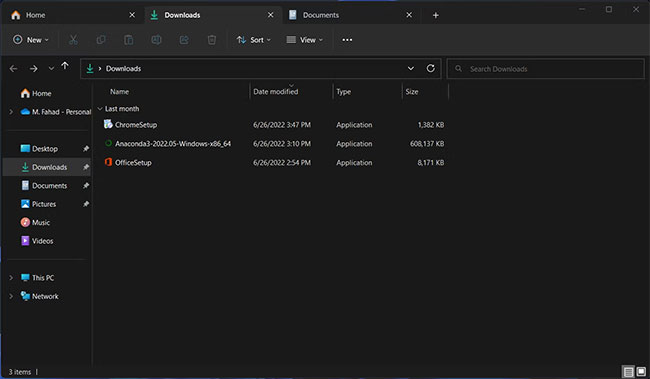This screenshot has width=650, height=379.
Task: Click the 6/26/2022 2:54 PM date cell
Action: pyautogui.click(x=282, y=163)
